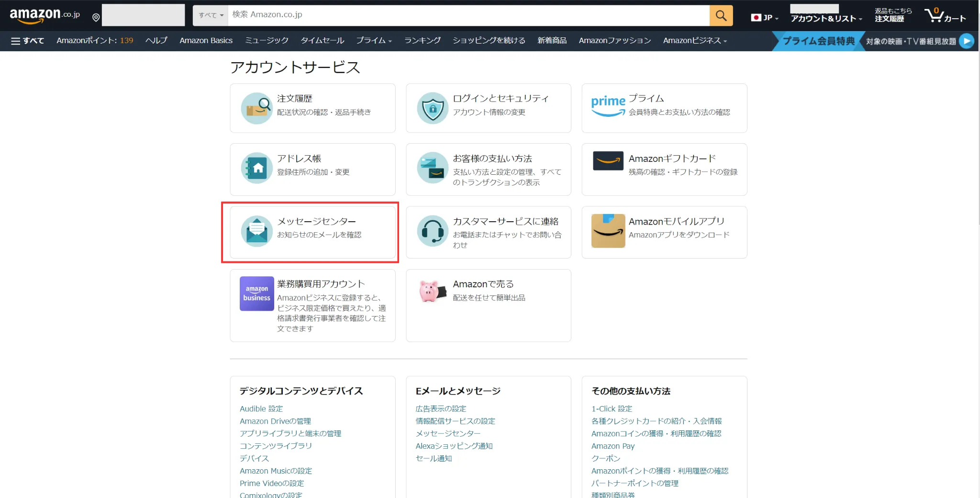Open ログインとセキュリティ card title

pyautogui.click(x=501, y=99)
